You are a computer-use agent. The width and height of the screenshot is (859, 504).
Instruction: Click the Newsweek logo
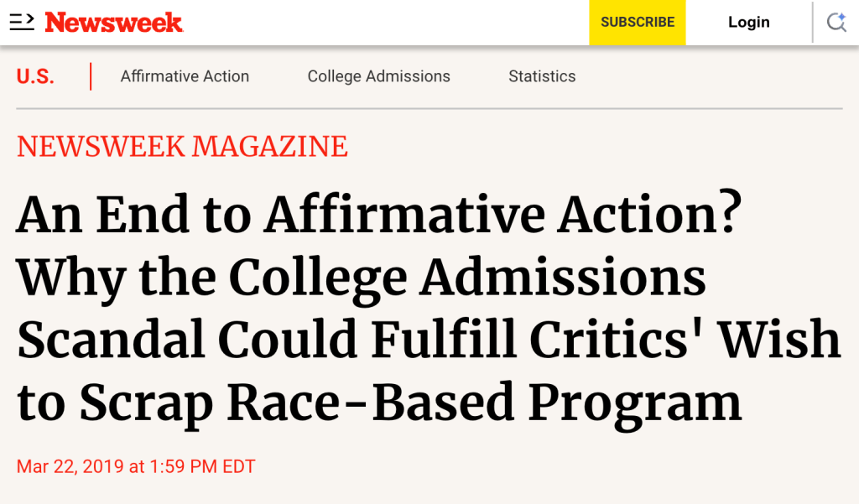[x=114, y=23]
